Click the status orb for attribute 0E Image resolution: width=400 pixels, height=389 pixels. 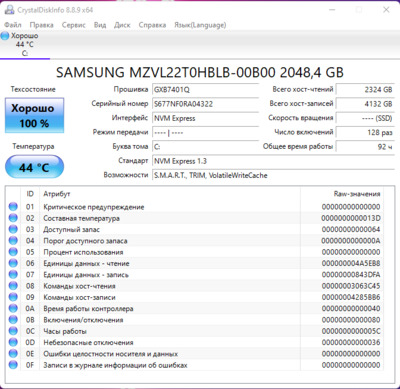[13, 354]
